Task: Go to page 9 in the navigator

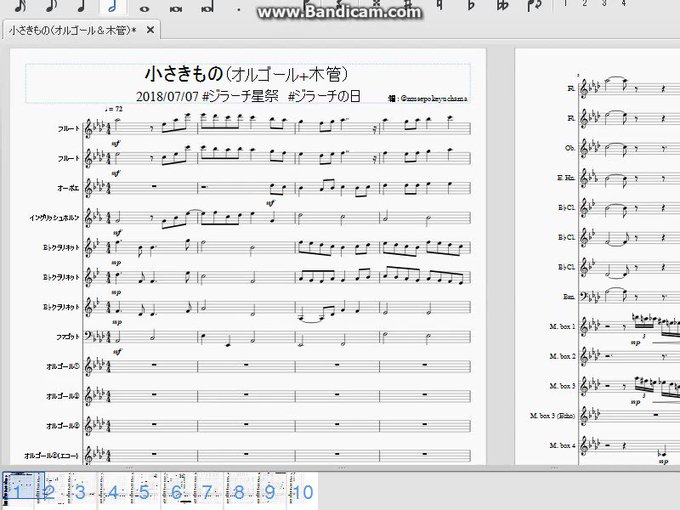Action: [270, 492]
